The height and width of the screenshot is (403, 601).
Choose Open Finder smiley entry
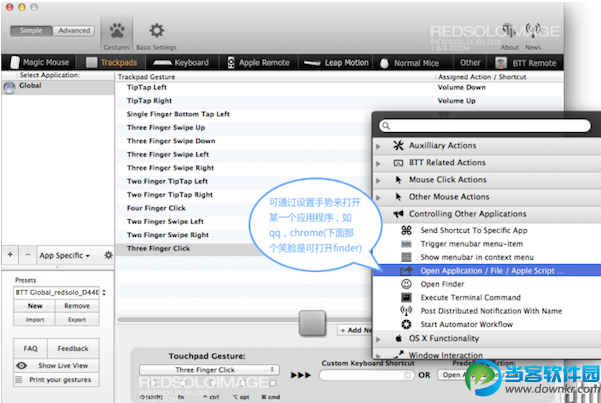487,284
